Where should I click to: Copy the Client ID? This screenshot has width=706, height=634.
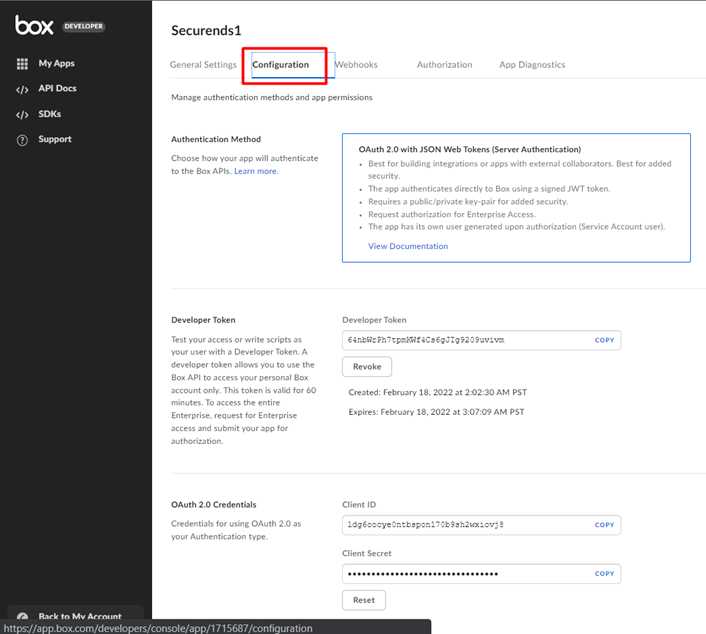pos(604,525)
